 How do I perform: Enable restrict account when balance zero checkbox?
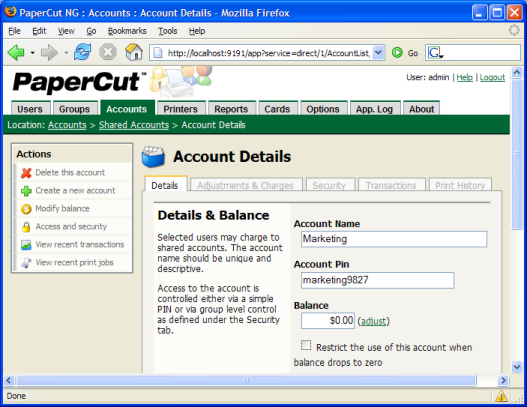click(x=306, y=345)
